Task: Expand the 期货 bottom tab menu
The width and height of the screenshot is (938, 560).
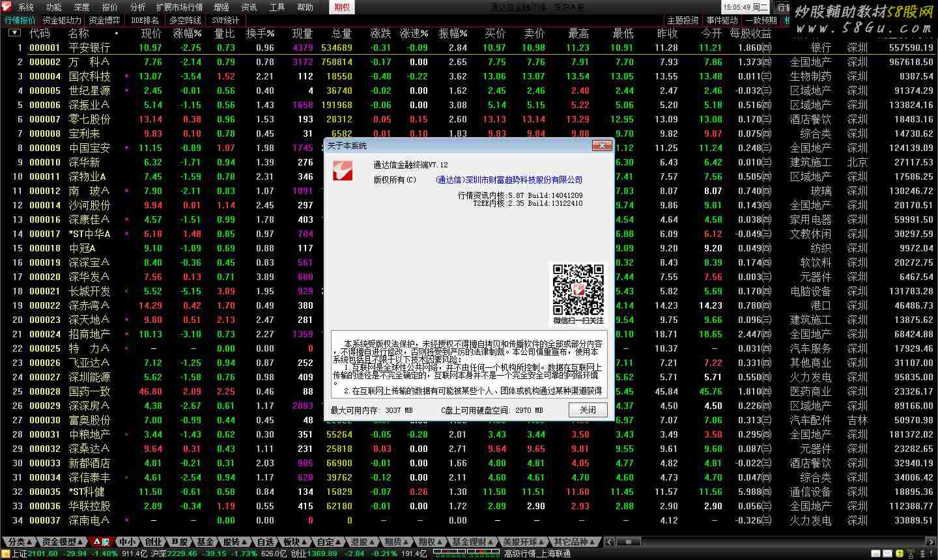Action: tap(397, 542)
